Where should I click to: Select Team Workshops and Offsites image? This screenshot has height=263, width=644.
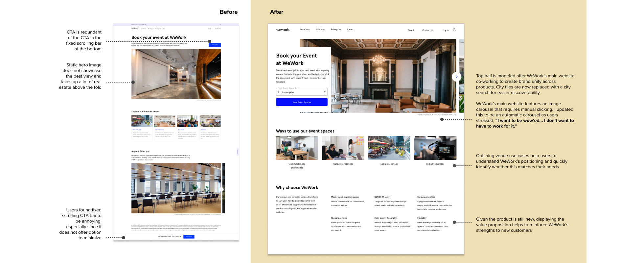pyautogui.click(x=297, y=148)
